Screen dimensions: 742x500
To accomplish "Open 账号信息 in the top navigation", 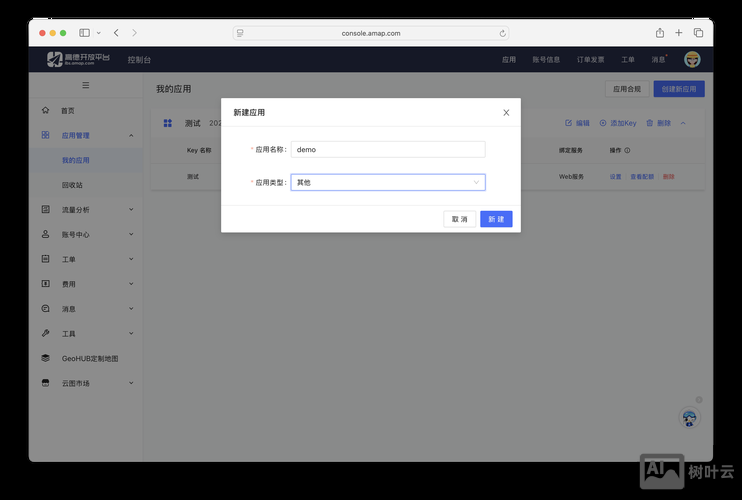I will [546, 60].
